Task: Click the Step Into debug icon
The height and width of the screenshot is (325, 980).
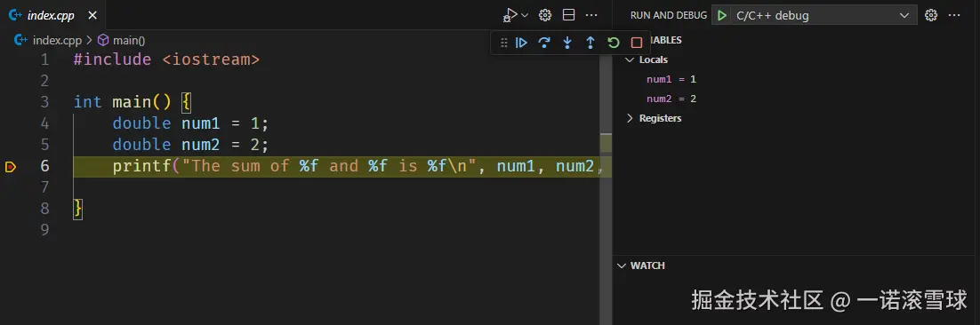Action: tap(567, 43)
